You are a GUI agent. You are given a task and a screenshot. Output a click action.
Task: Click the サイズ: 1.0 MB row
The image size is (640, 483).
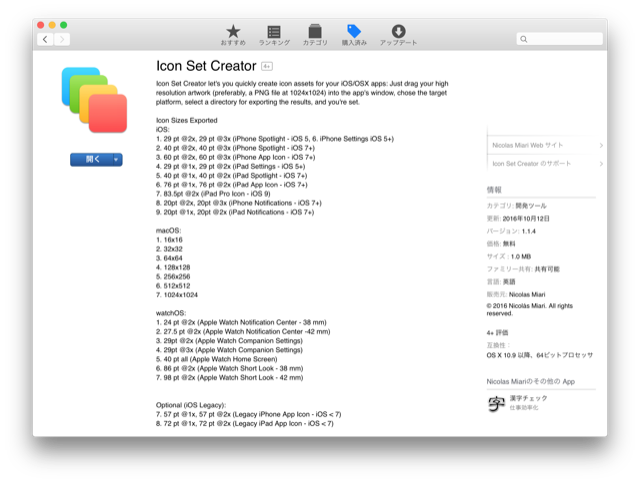click(509, 256)
